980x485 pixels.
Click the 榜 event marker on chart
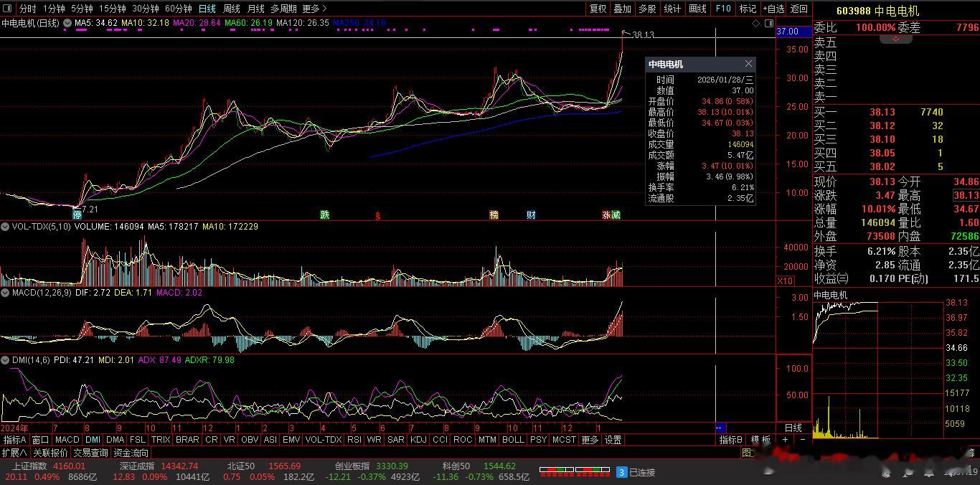click(x=494, y=215)
